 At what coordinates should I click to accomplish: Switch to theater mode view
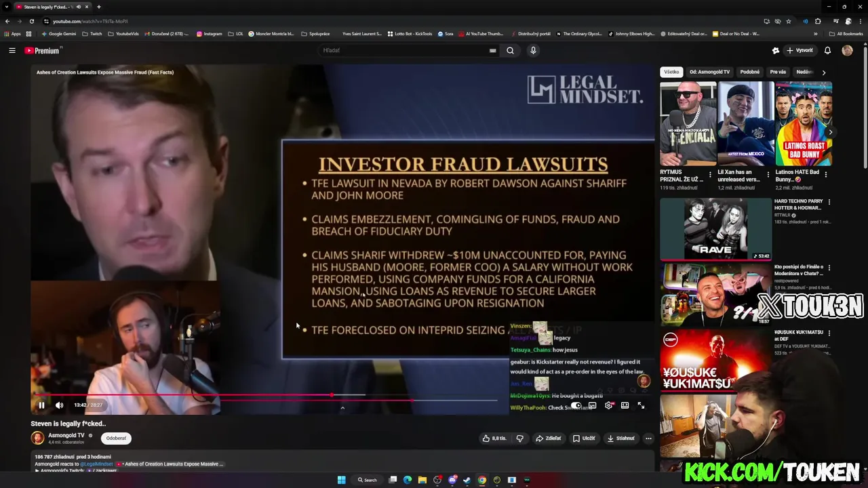tap(625, 405)
